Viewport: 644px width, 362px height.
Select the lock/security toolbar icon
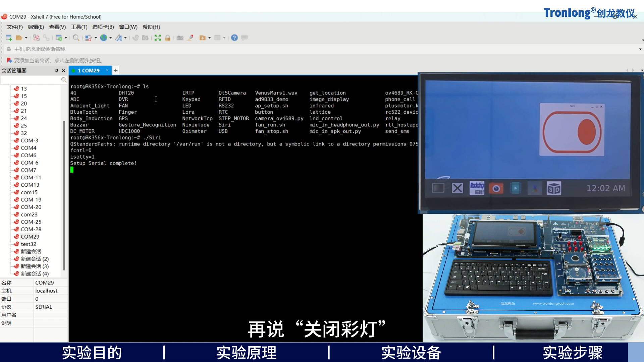(x=167, y=38)
